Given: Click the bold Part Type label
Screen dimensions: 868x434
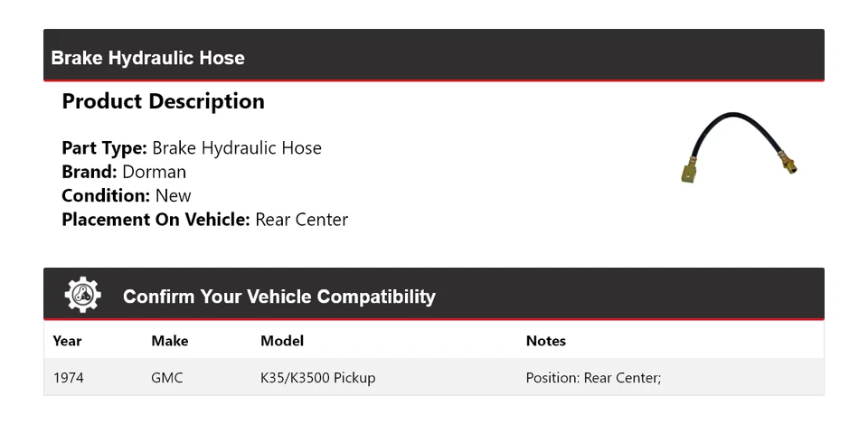Looking at the screenshot, I should coord(104,148).
